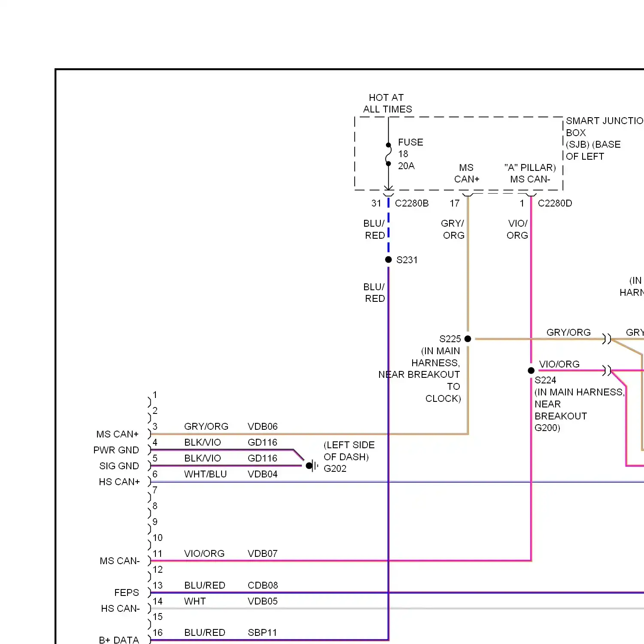Image resolution: width=644 pixels, height=644 pixels.
Task: Click circuit code GD116 on pin 5
Action: tap(262, 458)
